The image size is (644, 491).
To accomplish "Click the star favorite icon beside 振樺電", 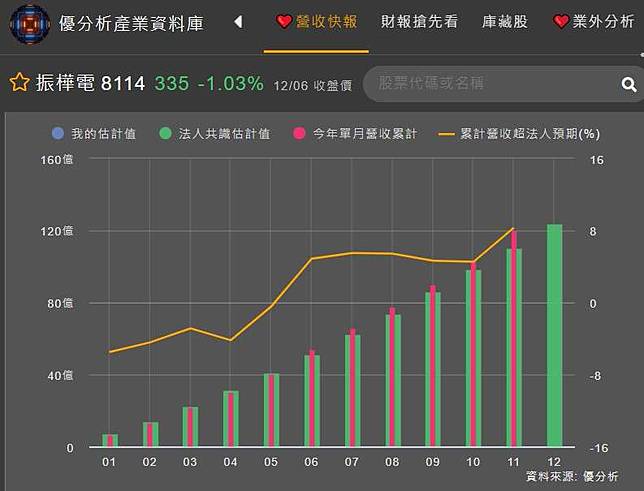I will (x=18, y=83).
